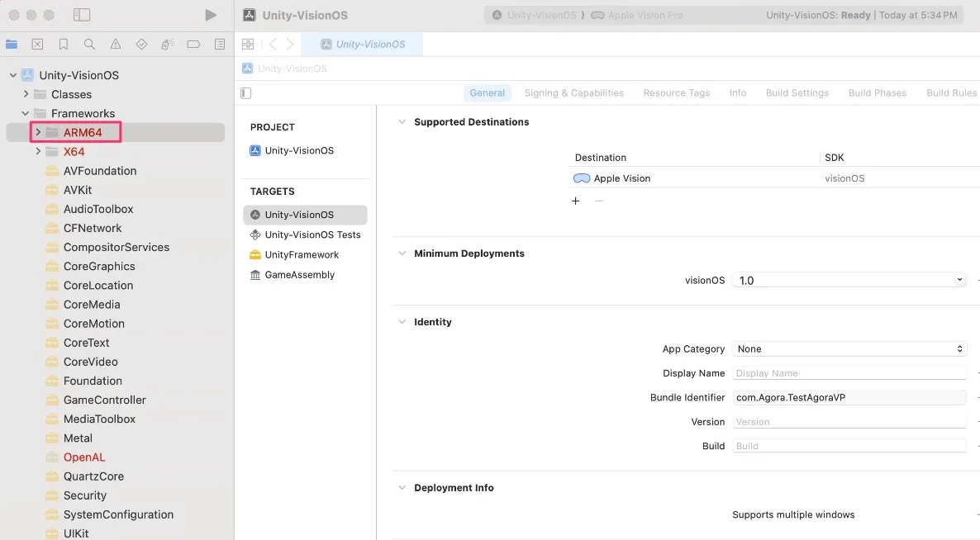Click the add destination plus button
This screenshot has width=980, height=540.
(576, 201)
